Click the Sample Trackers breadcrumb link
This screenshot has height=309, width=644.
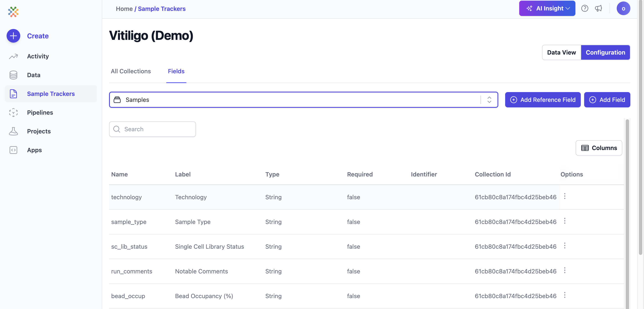coord(161,9)
